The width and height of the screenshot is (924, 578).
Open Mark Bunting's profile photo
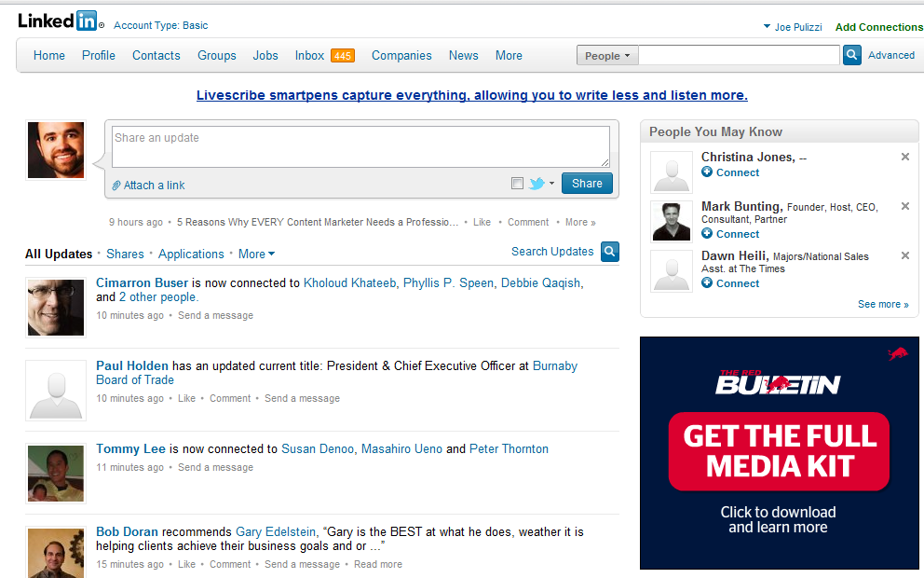[x=672, y=221]
